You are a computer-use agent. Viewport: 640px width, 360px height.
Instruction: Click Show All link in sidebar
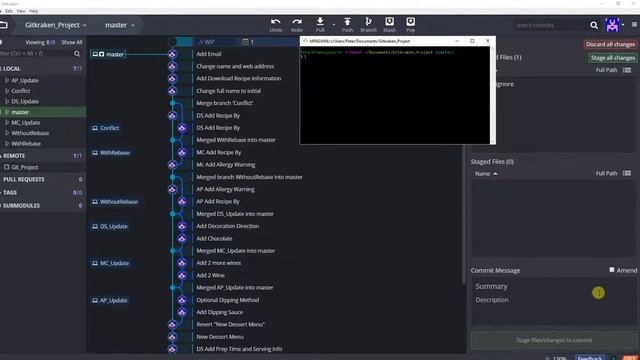(x=72, y=42)
